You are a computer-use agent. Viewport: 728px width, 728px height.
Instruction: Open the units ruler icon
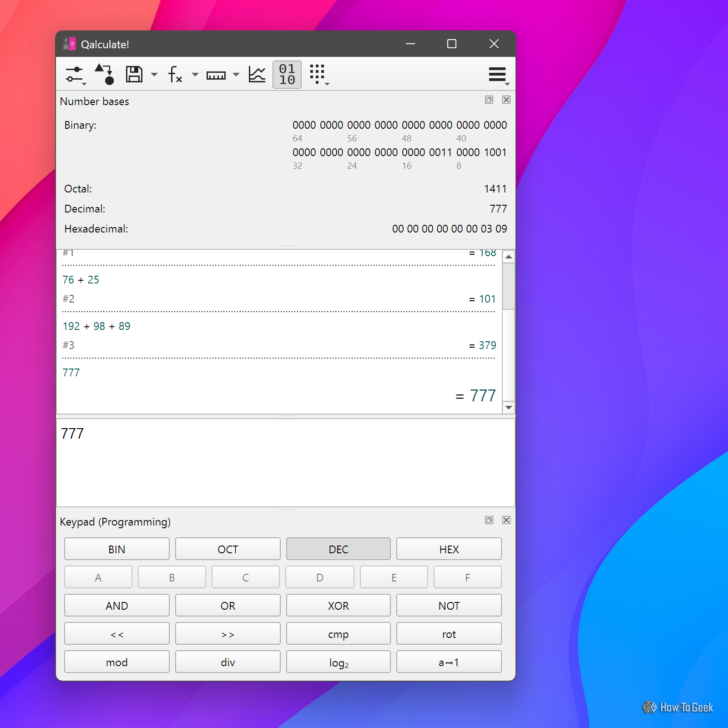[216, 75]
